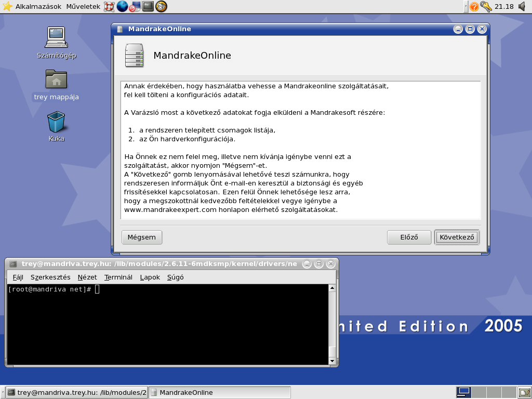Click the Következő button

[x=457, y=237]
